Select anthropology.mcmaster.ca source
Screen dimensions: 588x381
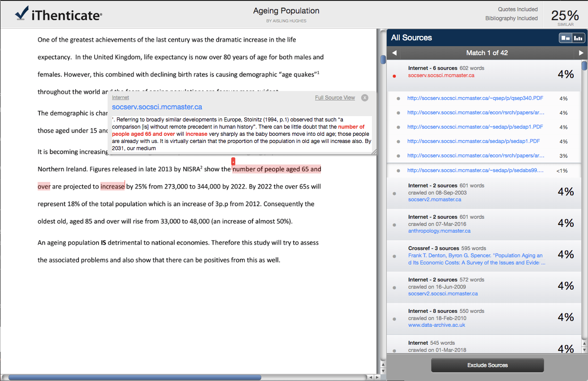[x=440, y=231]
